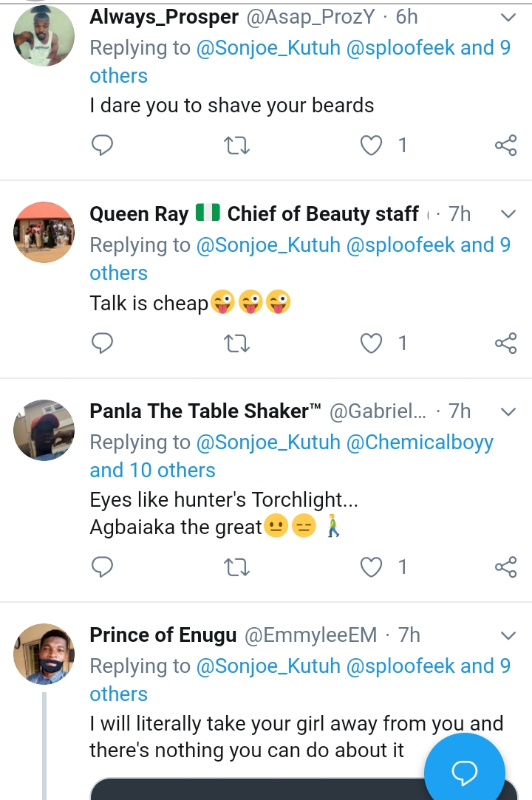Open options chevron on Always_Prosper's tweet
532x800 pixels.
[508, 17]
